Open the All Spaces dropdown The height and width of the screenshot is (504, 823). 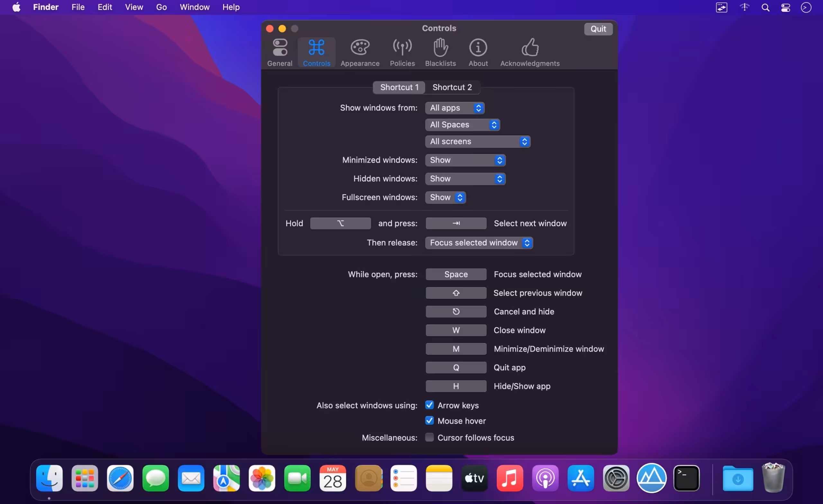[x=462, y=125]
